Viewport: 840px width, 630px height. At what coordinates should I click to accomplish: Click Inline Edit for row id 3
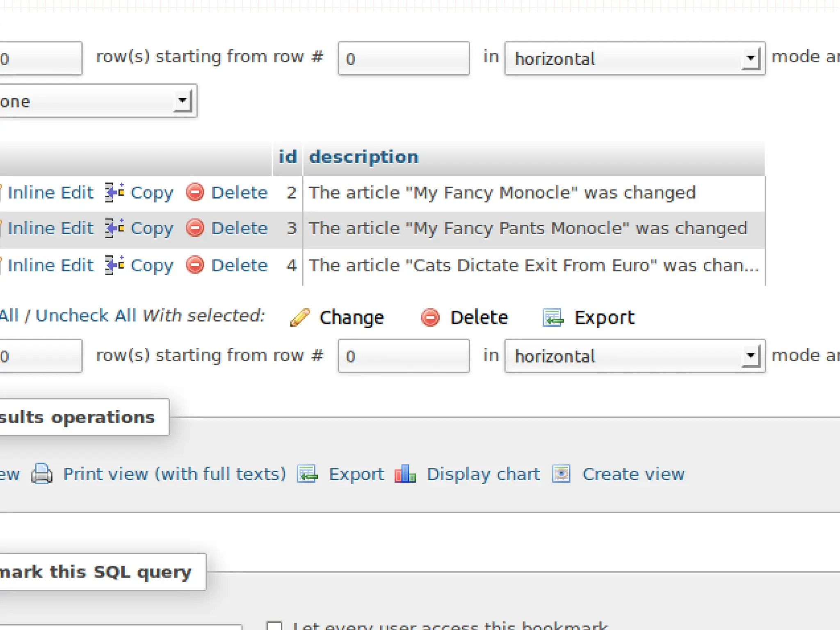50,228
